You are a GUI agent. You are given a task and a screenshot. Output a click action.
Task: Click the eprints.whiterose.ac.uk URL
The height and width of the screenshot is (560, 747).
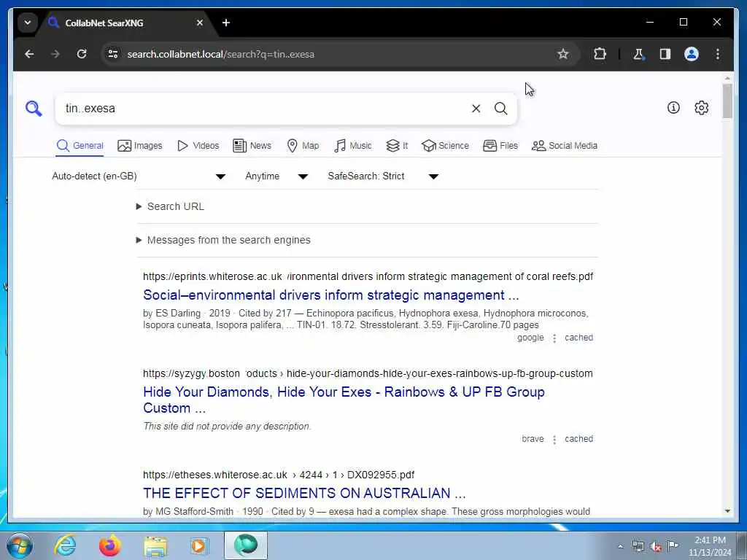coord(368,276)
